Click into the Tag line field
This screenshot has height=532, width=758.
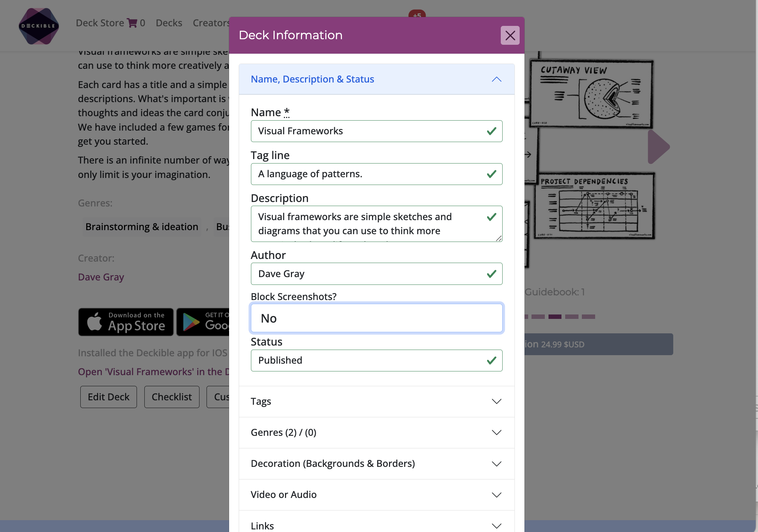click(370, 174)
